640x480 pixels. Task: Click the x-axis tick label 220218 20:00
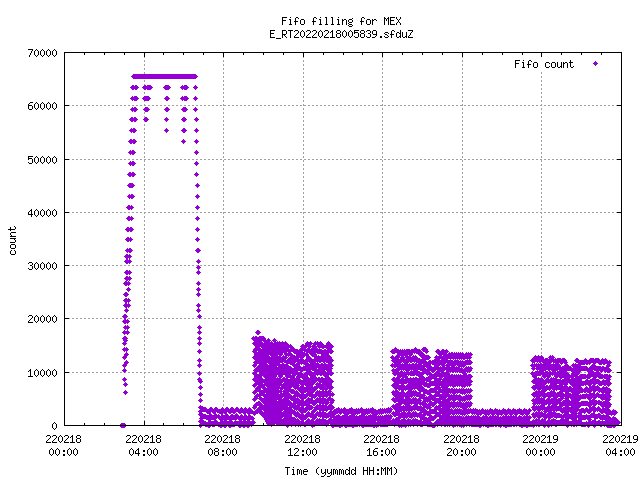click(461, 445)
